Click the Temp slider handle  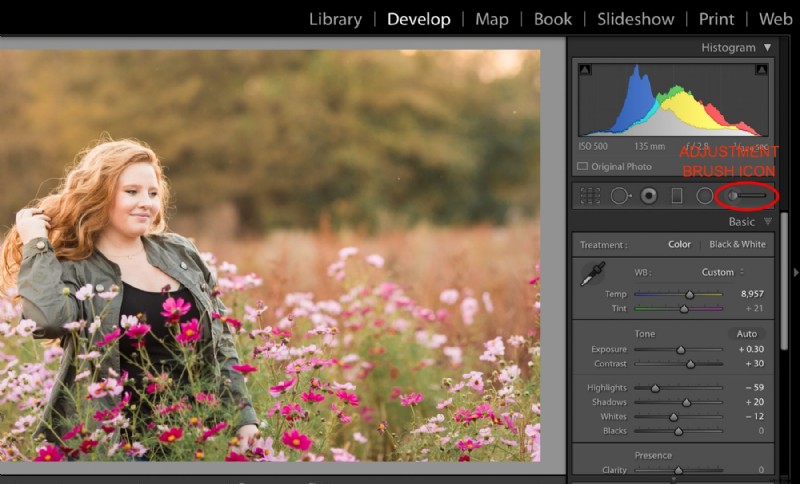tap(690, 295)
